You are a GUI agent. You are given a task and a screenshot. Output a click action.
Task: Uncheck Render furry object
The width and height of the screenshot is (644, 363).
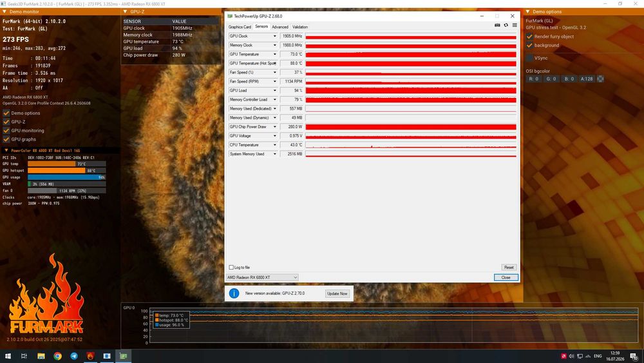point(529,37)
